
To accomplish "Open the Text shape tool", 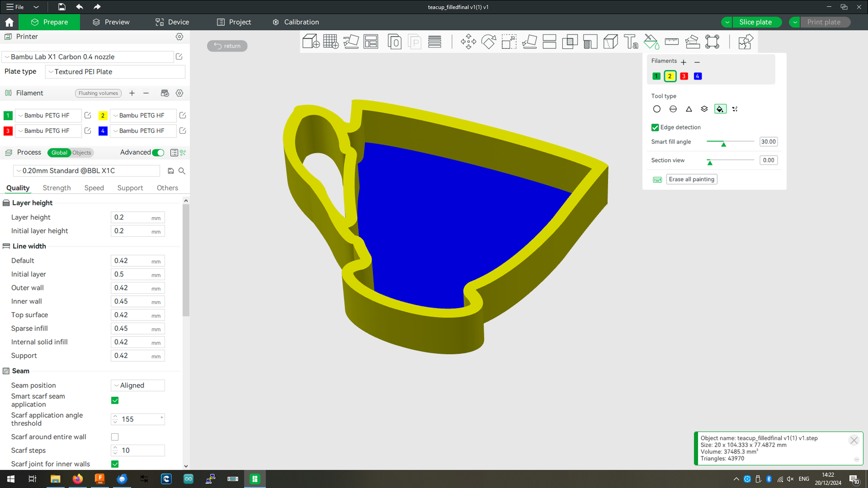I will (631, 42).
